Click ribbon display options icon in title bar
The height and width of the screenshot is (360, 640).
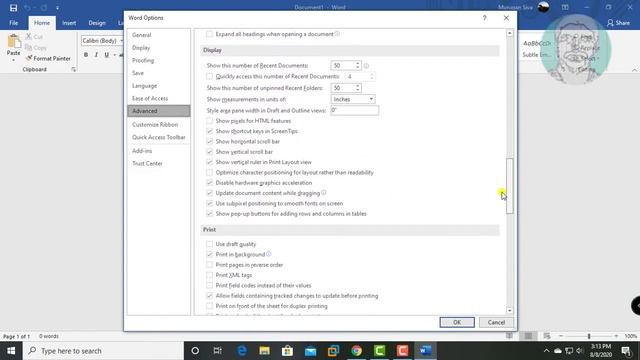(565, 7)
